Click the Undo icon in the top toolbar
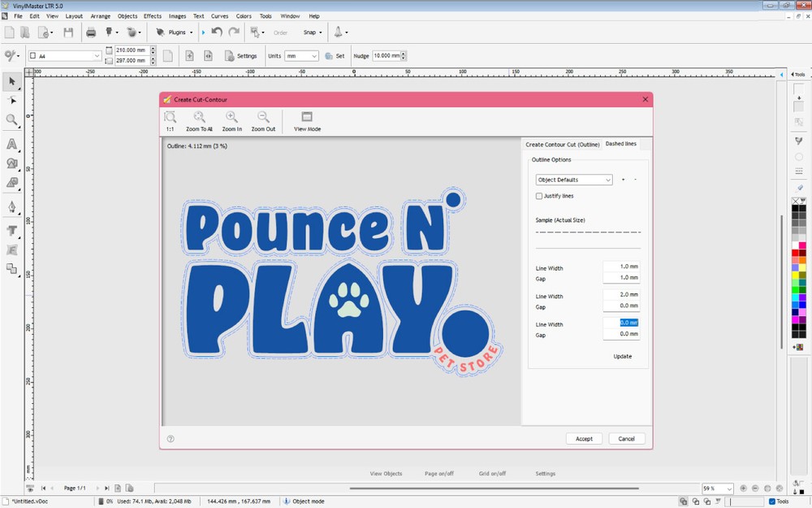 point(214,32)
